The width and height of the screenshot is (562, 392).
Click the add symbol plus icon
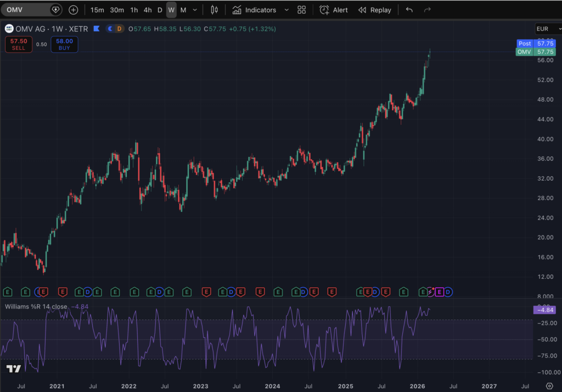click(x=74, y=10)
